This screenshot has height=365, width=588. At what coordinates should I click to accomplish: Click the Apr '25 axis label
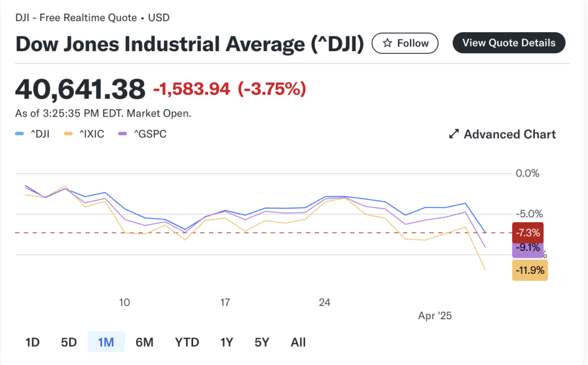pyautogui.click(x=435, y=316)
